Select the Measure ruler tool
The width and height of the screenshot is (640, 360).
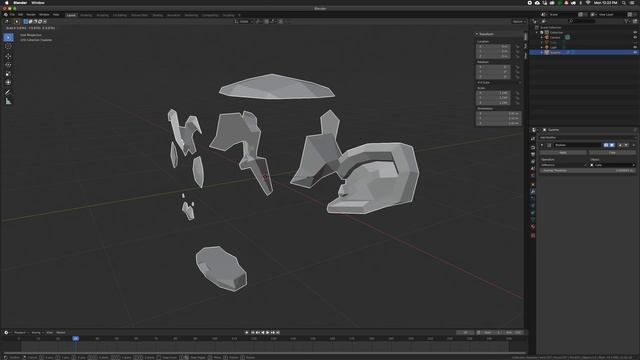pos(8,101)
